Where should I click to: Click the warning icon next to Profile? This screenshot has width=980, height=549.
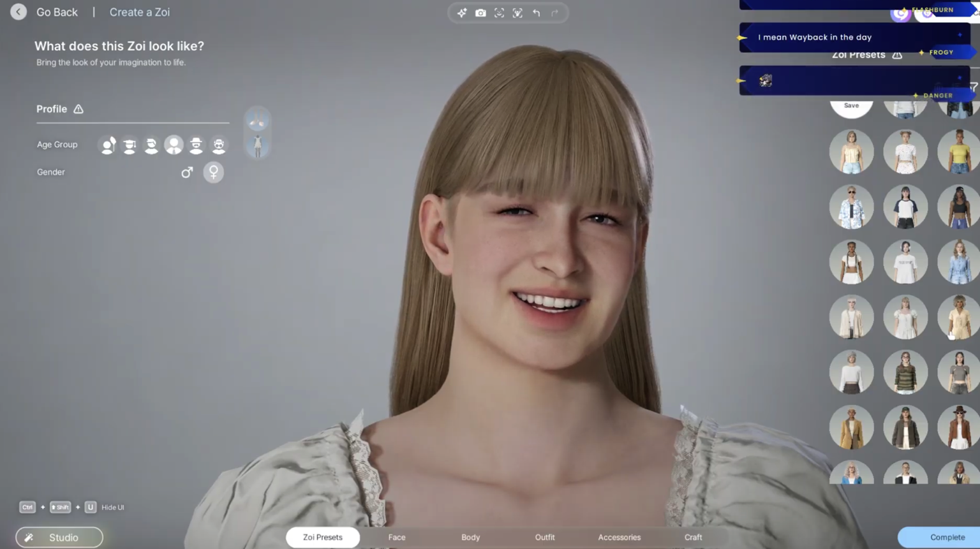pos(78,109)
